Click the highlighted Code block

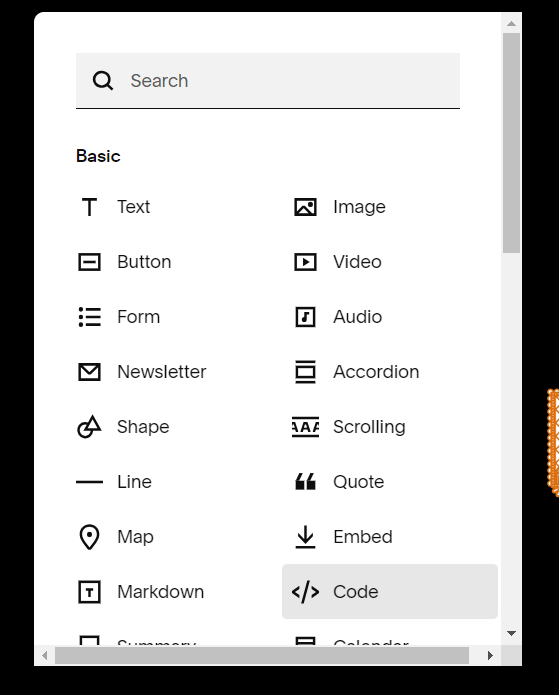(390, 592)
